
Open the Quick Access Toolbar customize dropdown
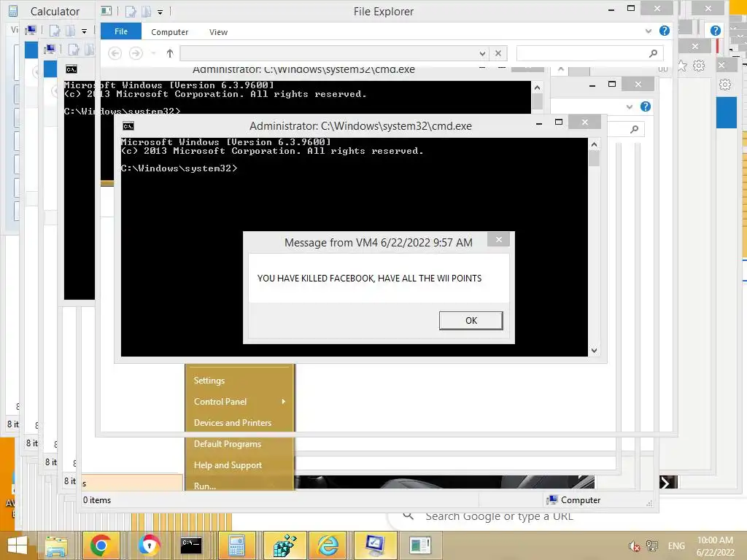point(160,12)
